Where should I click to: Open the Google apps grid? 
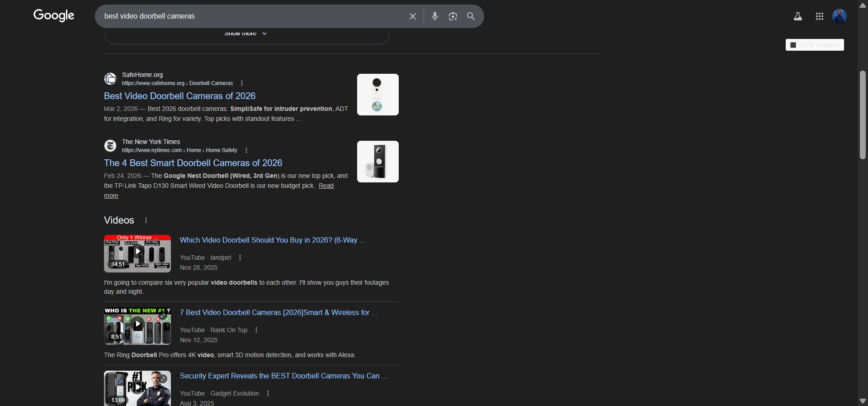pyautogui.click(x=820, y=16)
